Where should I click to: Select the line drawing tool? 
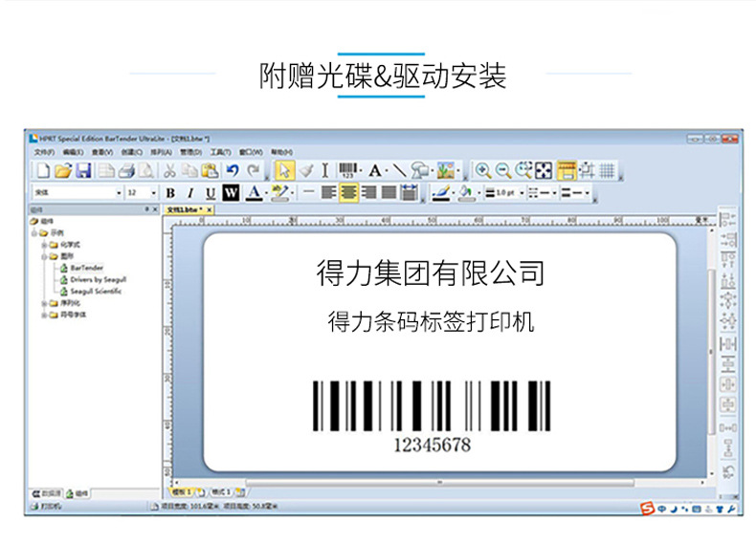(399, 170)
